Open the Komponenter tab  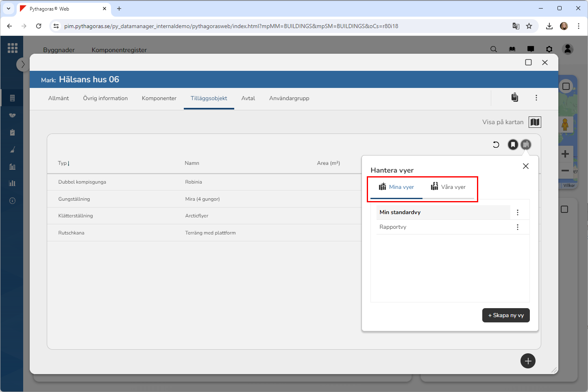159,99
